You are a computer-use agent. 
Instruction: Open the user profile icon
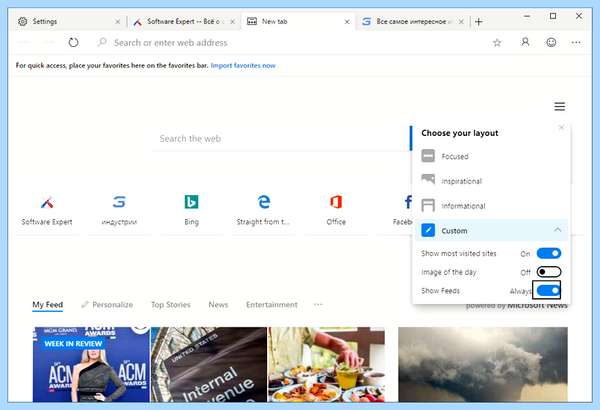click(525, 42)
